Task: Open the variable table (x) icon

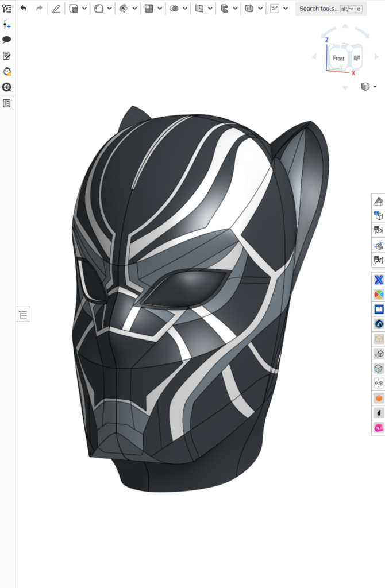Action: click(379, 260)
